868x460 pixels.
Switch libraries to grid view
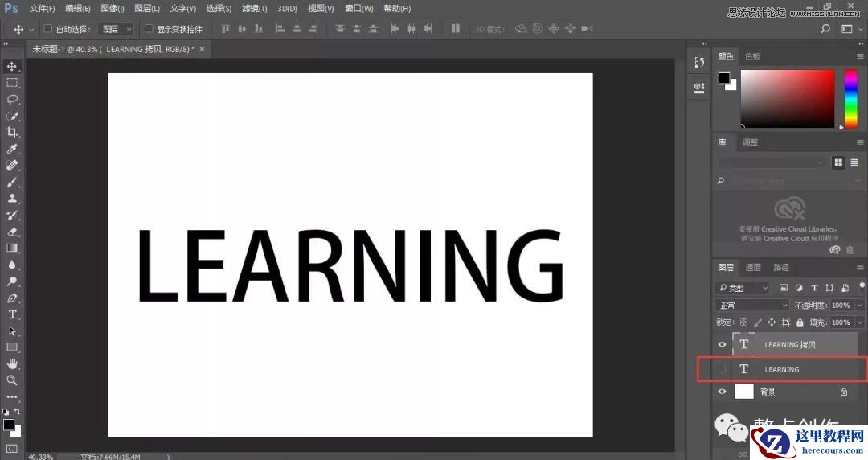coord(838,162)
